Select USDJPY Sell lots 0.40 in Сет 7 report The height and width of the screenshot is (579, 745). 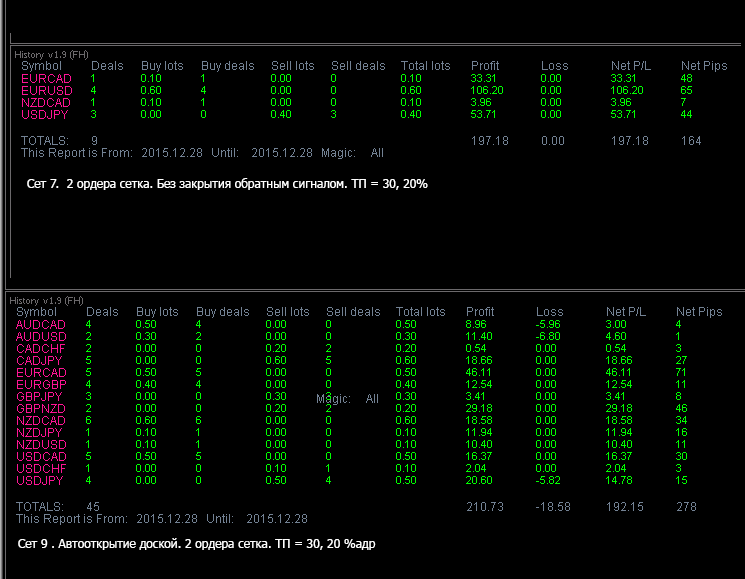pos(281,114)
